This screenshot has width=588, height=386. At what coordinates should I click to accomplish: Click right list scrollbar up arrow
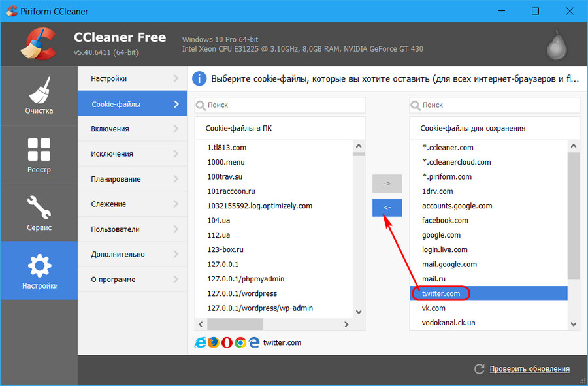(x=574, y=146)
